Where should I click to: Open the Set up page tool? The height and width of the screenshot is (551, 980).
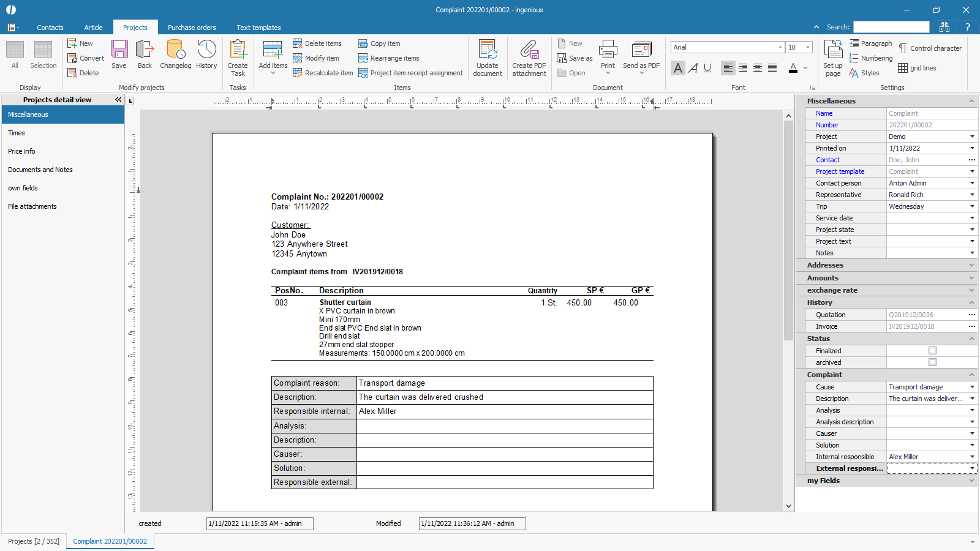pyautogui.click(x=833, y=50)
